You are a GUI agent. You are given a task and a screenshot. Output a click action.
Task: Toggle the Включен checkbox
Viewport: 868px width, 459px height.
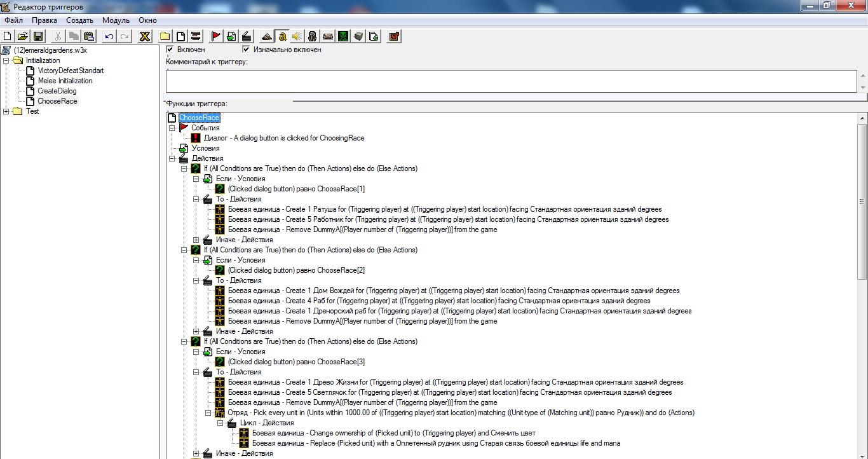click(x=170, y=50)
